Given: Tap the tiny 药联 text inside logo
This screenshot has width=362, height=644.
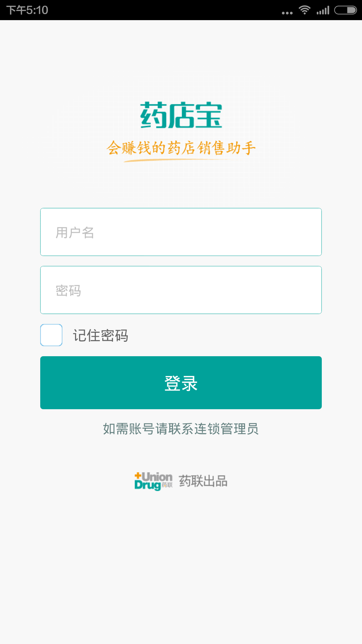Looking at the screenshot, I should pyautogui.click(x=167, y=485).
